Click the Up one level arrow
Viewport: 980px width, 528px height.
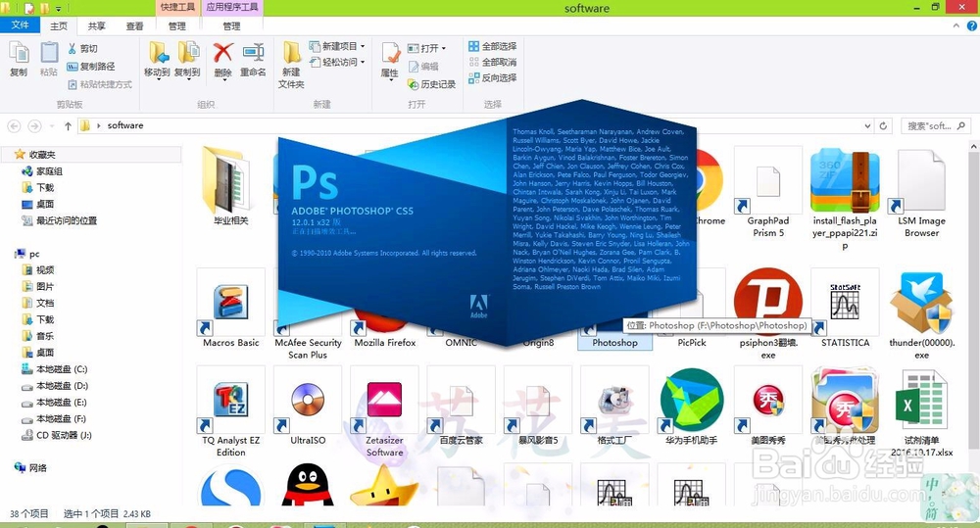coord(68,125)
